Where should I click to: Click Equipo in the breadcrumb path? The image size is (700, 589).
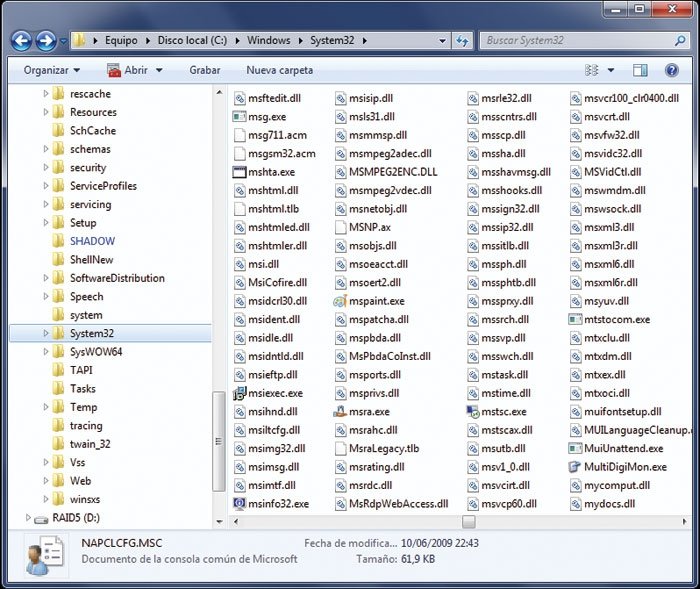click(x=121, y=41)
